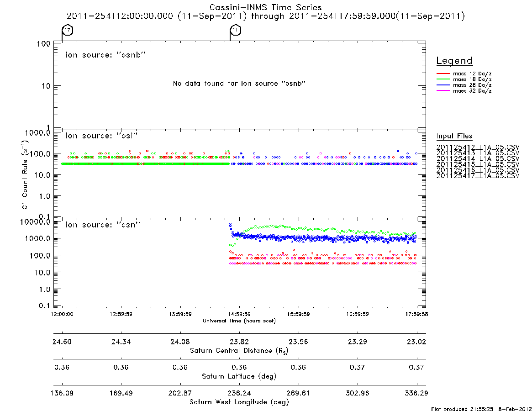Click the 10000.0 tick of the csn panel
Viewport: 532px width, 411px height.
tap(36, 222)
